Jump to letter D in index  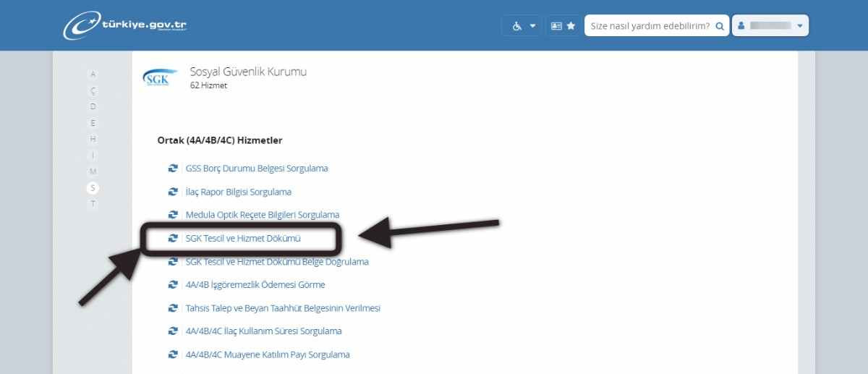coord(93,106)
